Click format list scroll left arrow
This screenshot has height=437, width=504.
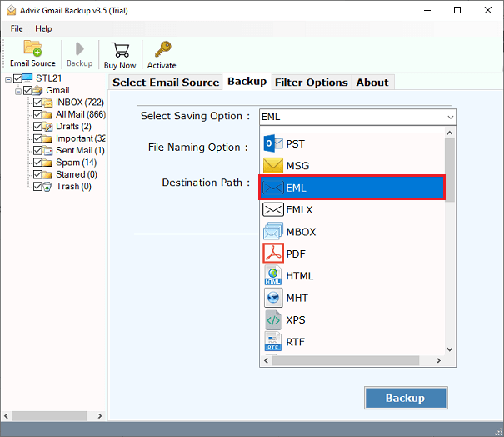point(266,361)
